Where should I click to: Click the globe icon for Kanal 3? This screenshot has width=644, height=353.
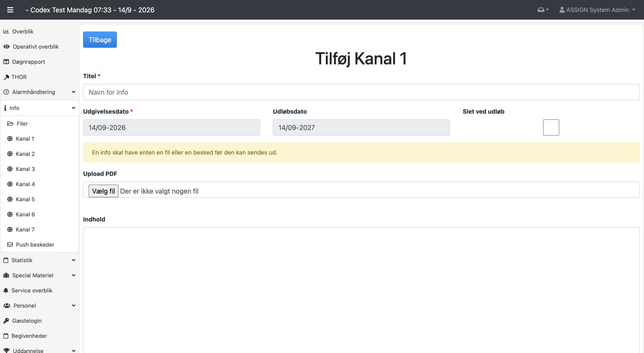pyautogui.click(x=10, y=169)
